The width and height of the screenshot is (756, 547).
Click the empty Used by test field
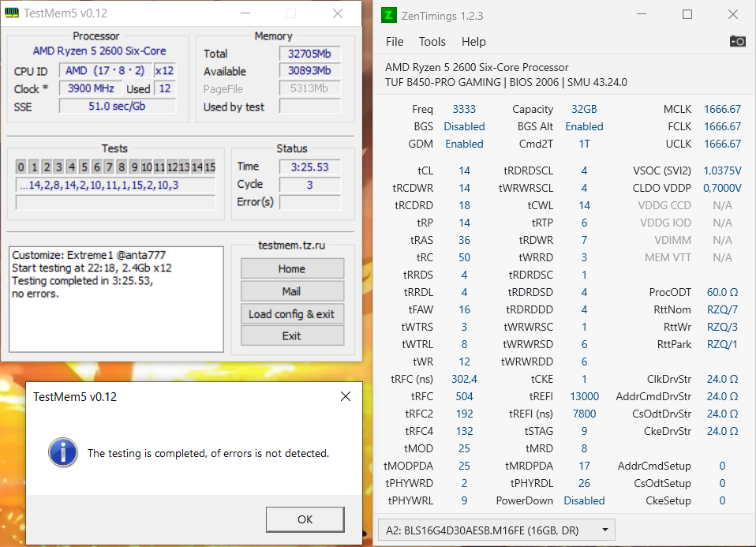[309, 106]
